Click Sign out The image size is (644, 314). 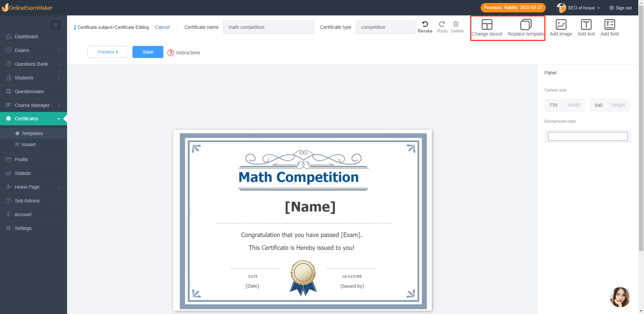[x=621, y=8]
